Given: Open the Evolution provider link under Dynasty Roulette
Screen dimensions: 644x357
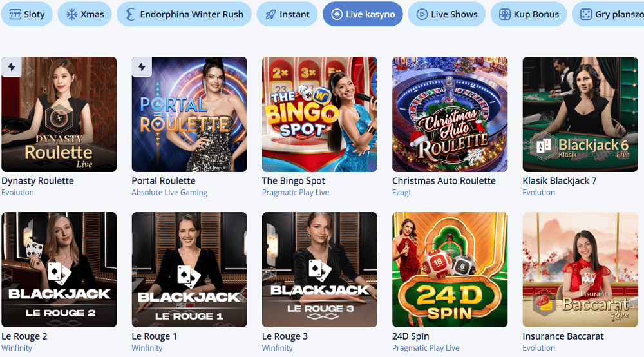Looking at the screenshot, I should [x=17, y=192].
